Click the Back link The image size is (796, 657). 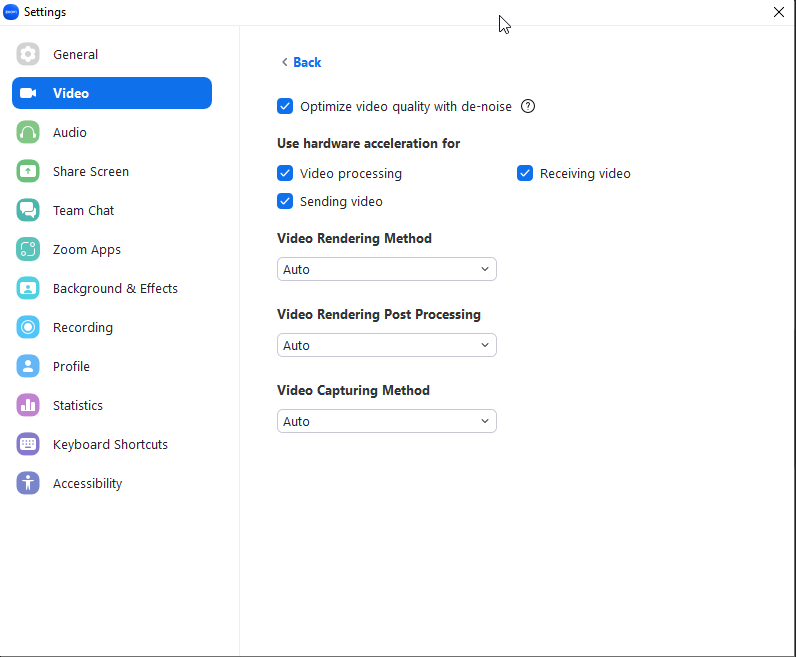[x=301, y=62]
